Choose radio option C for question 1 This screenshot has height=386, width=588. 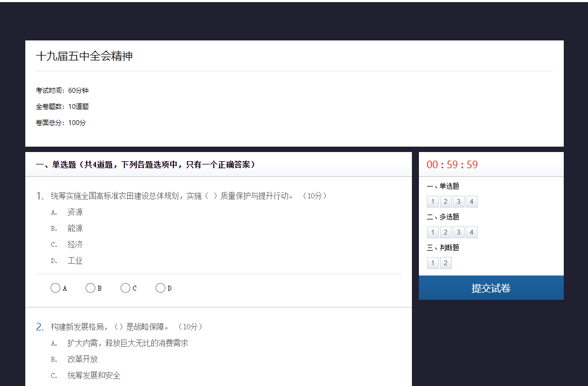pyautogui.click(x=125, y=288)
